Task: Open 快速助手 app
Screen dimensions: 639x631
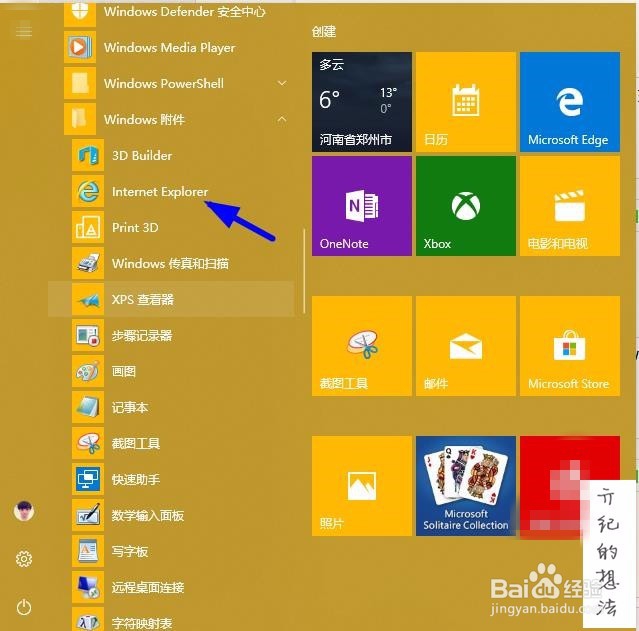Action: coord(171,479)
